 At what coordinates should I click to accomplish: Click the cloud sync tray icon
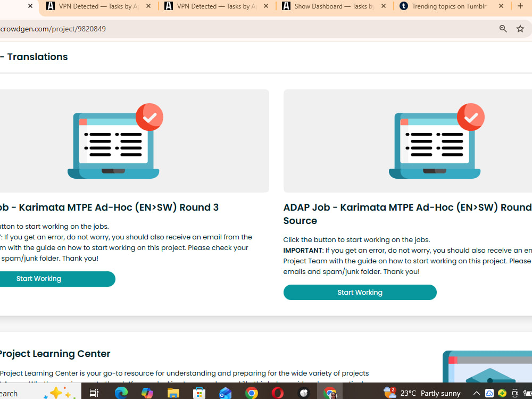pyautogui.click(x=489, y=393)
